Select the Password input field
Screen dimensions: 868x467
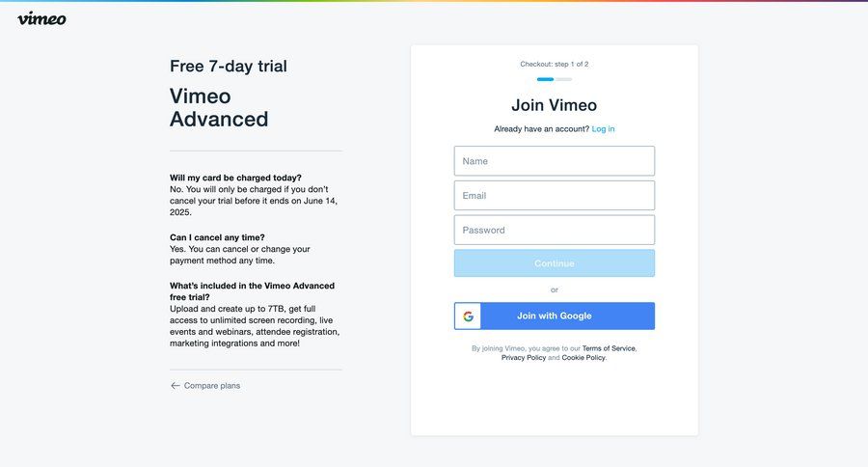tap(554, 230)
